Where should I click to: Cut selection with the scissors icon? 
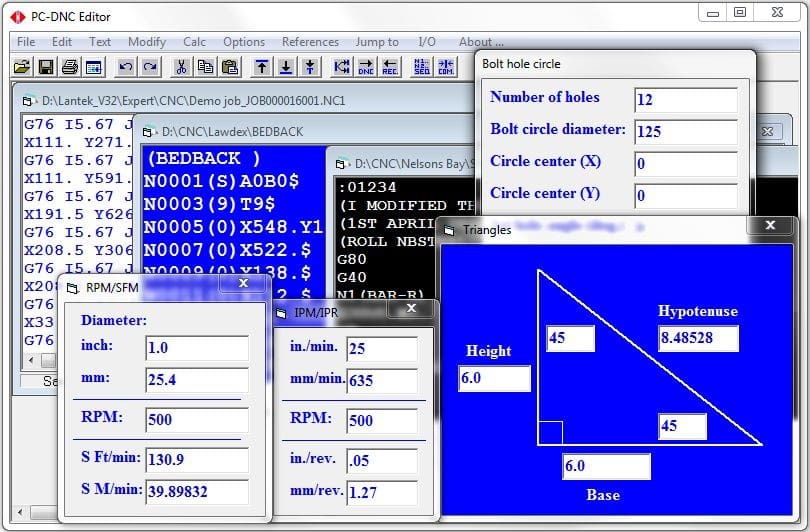point(181,67)
